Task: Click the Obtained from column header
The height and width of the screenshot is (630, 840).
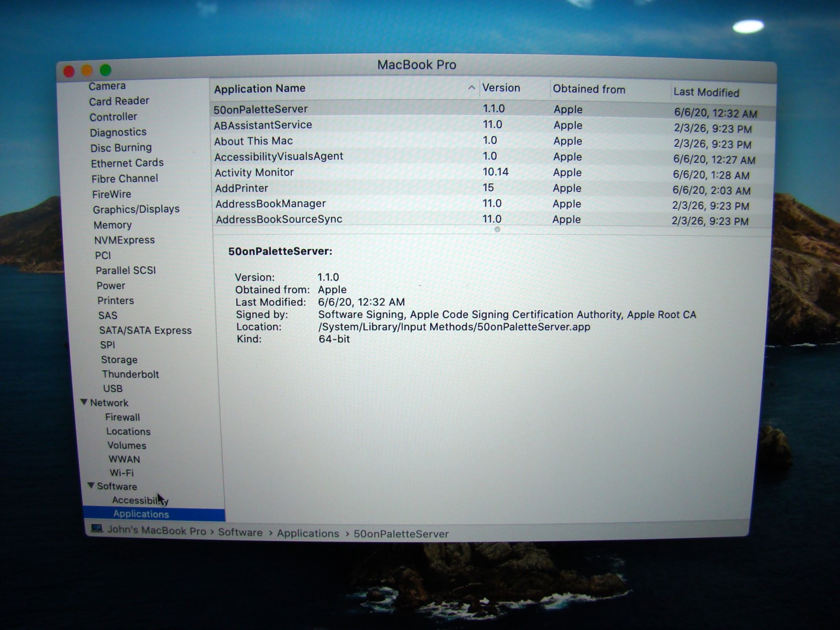Action: (589, 89)
